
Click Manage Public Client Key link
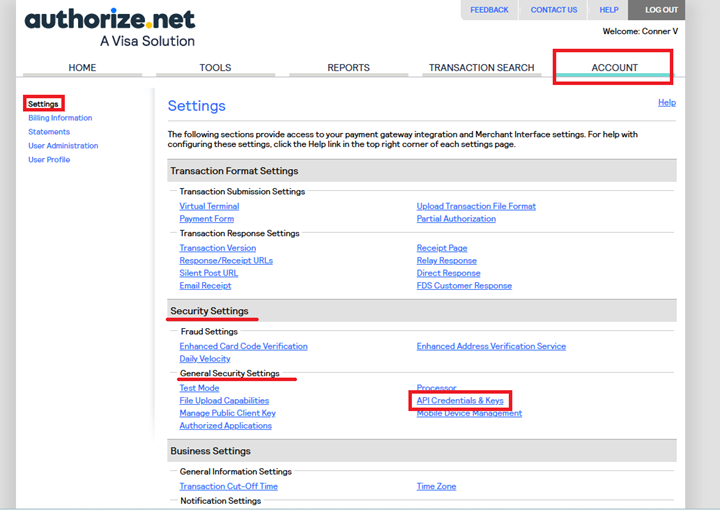coord(228,413)
